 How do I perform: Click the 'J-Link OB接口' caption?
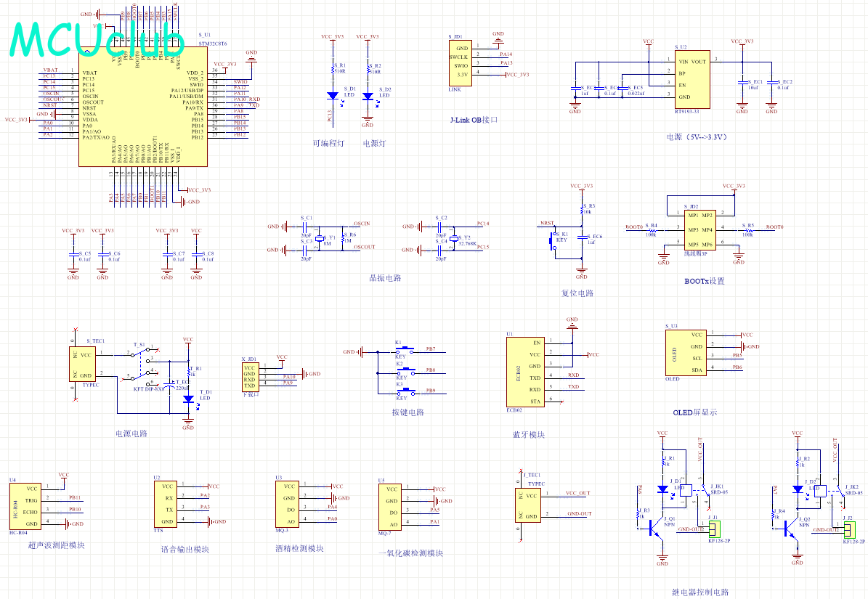coord(474,120)
